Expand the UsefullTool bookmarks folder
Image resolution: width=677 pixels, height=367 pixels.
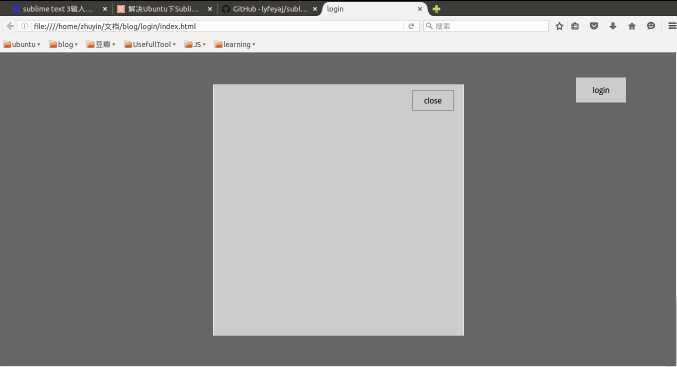tap(150, 44)
